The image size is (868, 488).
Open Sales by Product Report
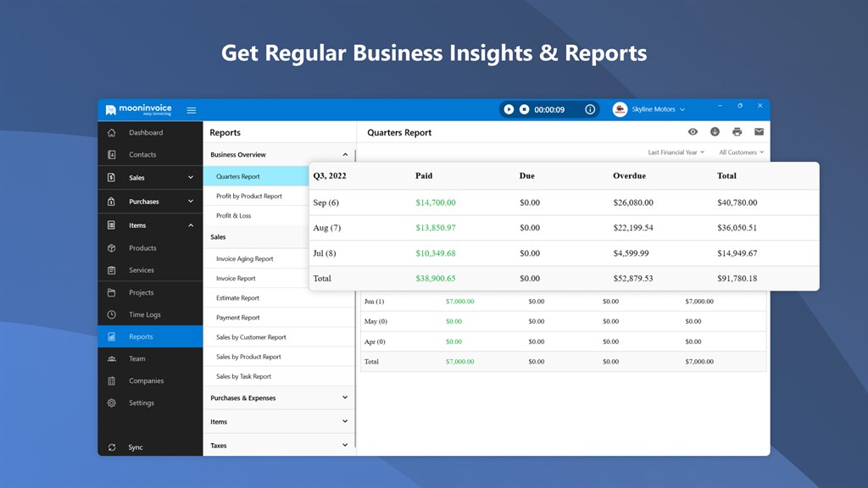tap(279, 357)
